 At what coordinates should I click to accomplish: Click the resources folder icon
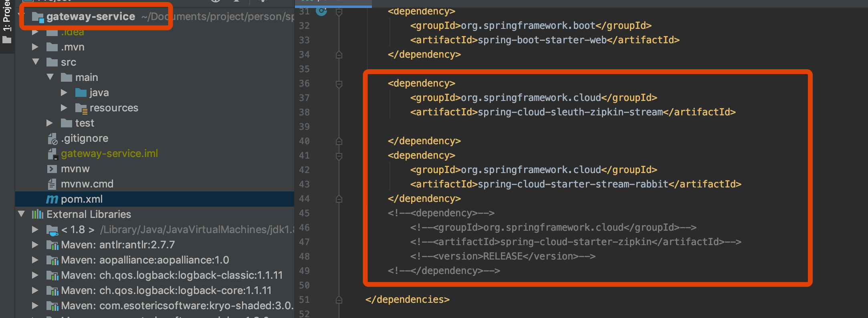81,108
